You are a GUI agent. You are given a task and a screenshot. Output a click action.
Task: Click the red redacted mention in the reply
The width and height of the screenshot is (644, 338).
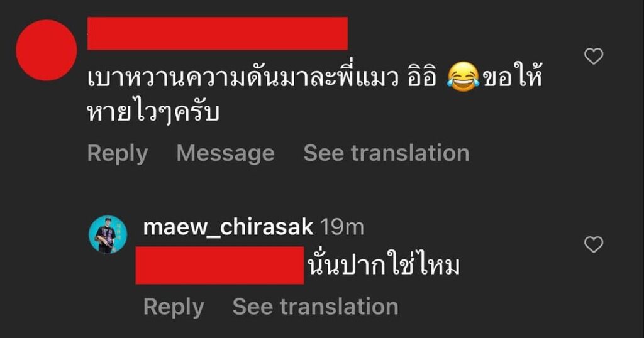(x=219, y=265)
